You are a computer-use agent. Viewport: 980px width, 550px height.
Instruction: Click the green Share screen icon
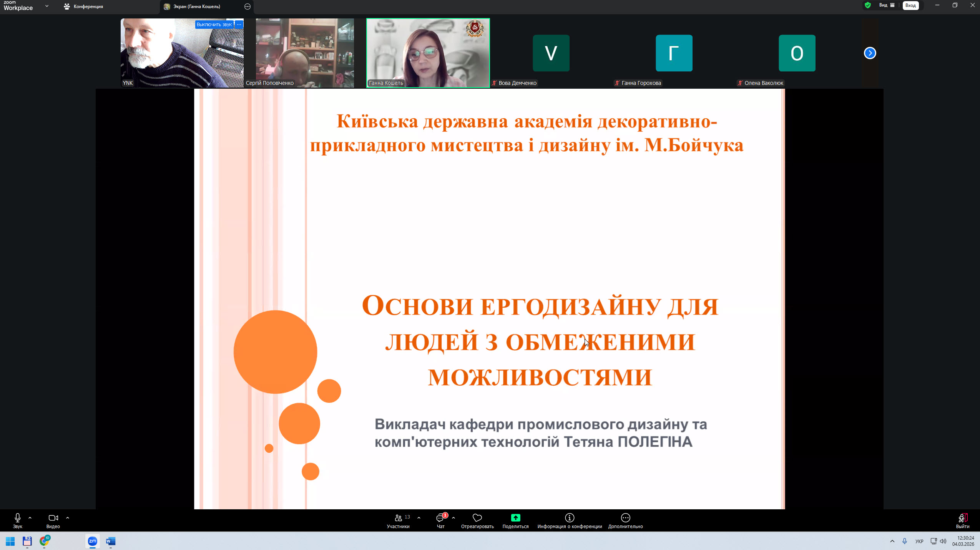(x=515, y=518)
